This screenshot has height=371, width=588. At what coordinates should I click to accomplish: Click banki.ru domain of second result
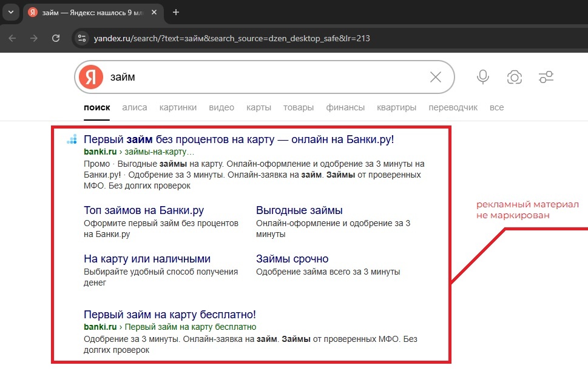click(100, 327)
